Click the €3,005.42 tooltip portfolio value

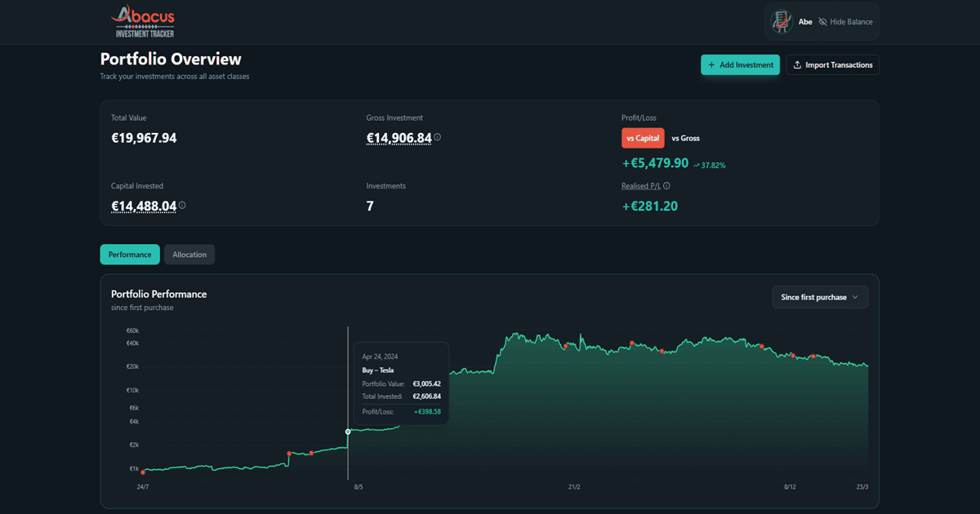pos(427,383)
